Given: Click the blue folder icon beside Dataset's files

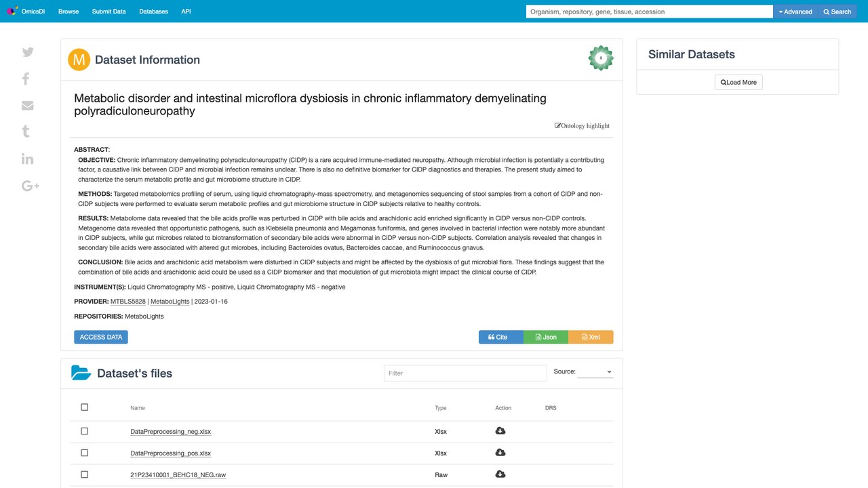Looking at the screenshot, I should (81, 373).
